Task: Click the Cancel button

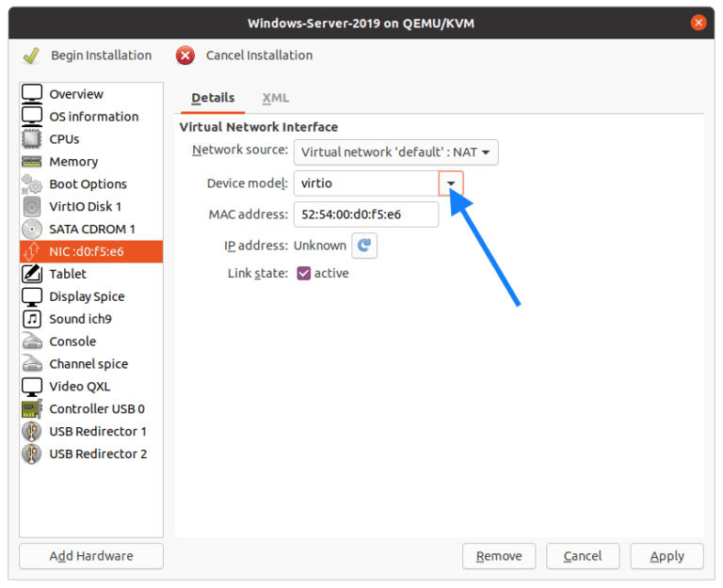Action: (x=583, y=556)
